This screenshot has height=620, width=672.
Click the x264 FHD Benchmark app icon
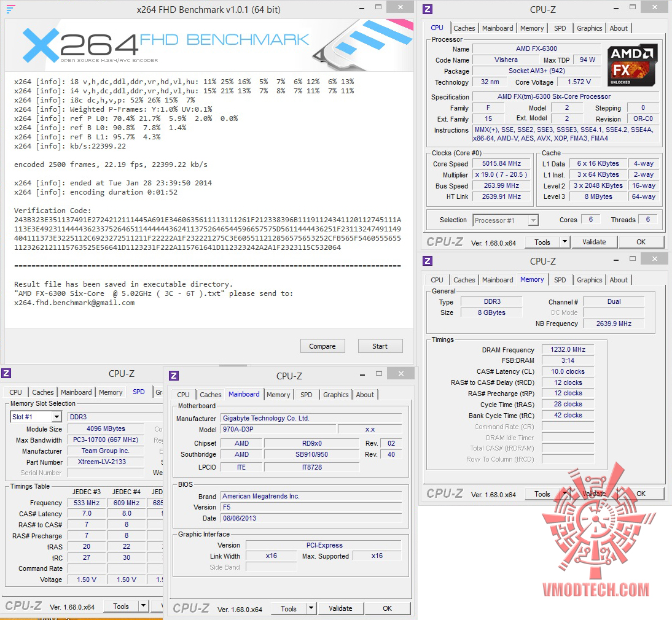[x=10, y=9]
